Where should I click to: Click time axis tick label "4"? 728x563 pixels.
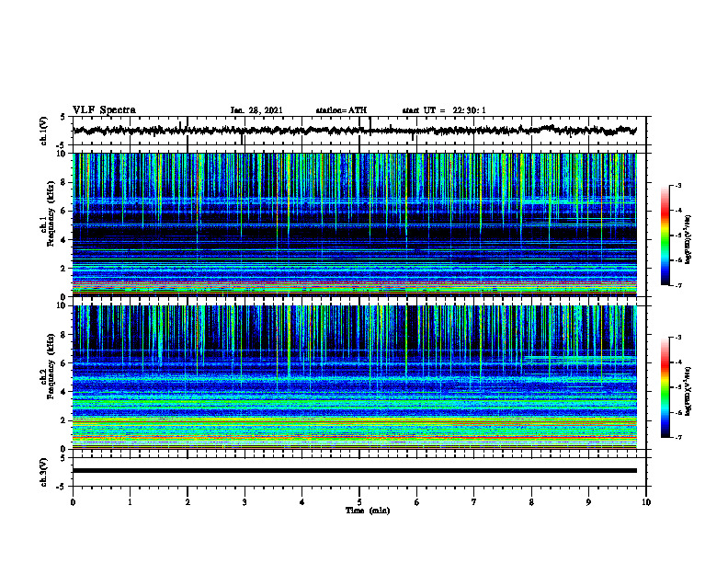point(302,502)
